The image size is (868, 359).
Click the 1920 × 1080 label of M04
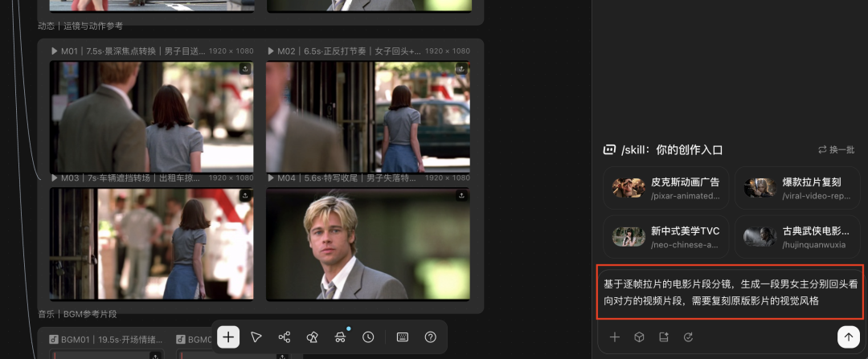[x=448, y=178]
